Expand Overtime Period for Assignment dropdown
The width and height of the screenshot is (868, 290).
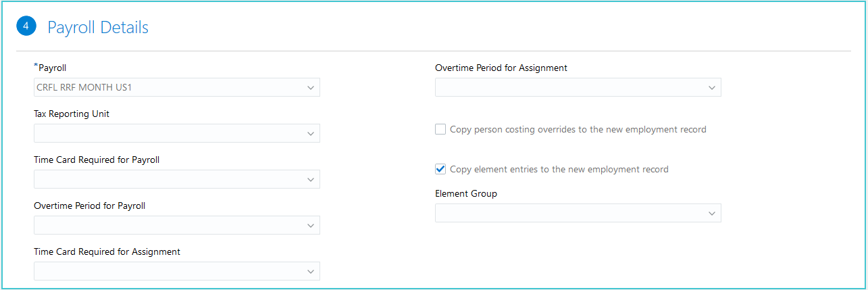click(x=711, y=88)
